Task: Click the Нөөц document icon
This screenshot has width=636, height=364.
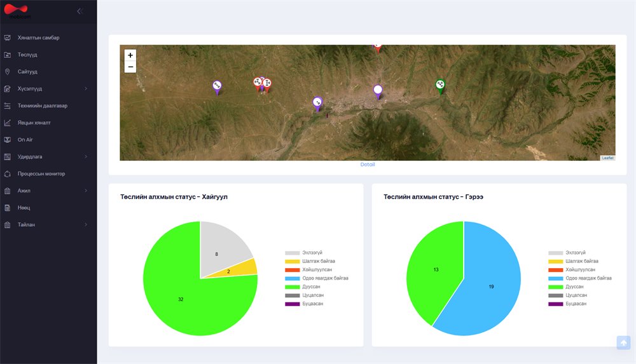Action: [7, 208]
